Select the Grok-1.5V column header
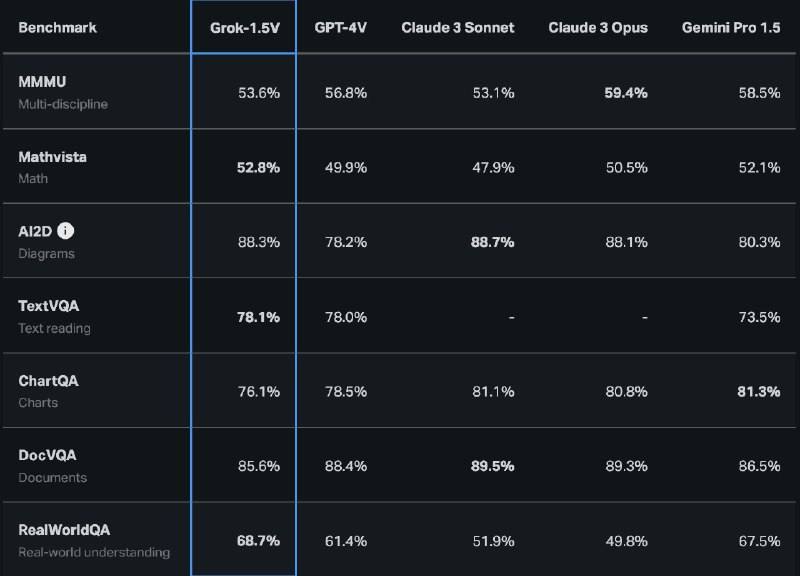800x576 pixels. click(x=243, y=27)
